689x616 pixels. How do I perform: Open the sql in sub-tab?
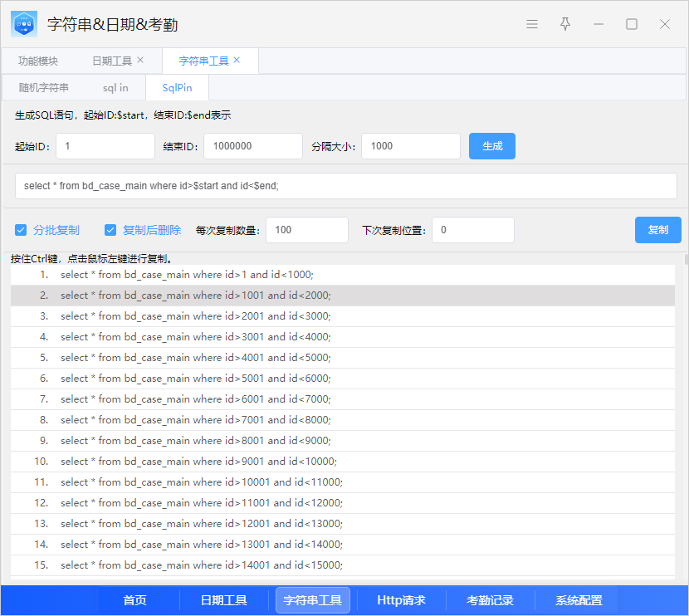click(115, 88)
